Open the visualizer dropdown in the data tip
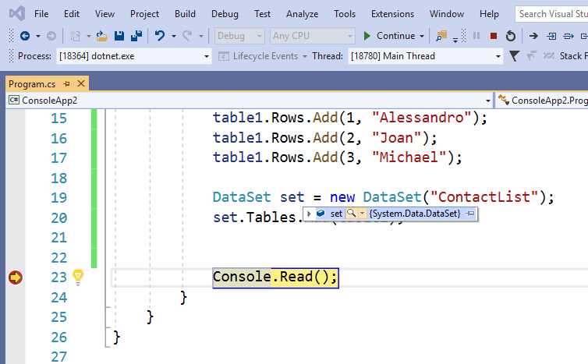Viewport: 588px width, 364px height. pos(362,214)
